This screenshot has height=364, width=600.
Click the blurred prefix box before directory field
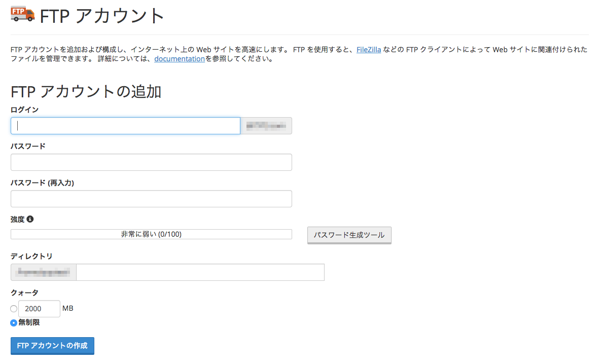tap(44, 272)
